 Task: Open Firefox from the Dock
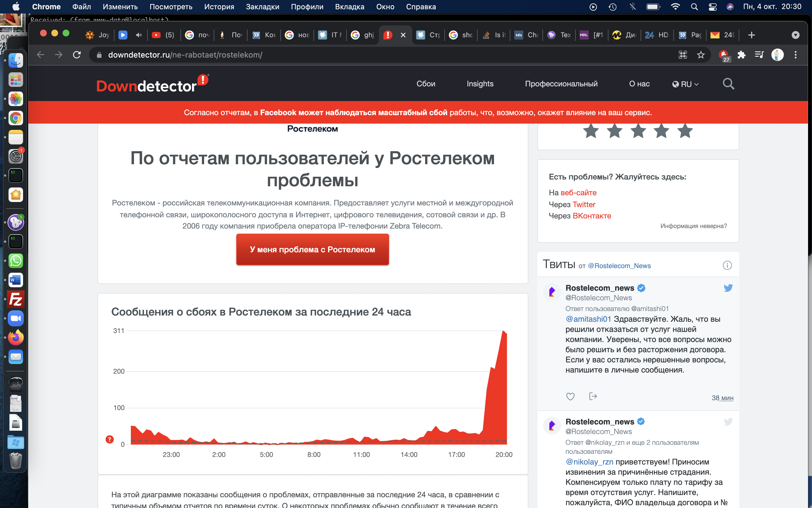click(16, 337)
